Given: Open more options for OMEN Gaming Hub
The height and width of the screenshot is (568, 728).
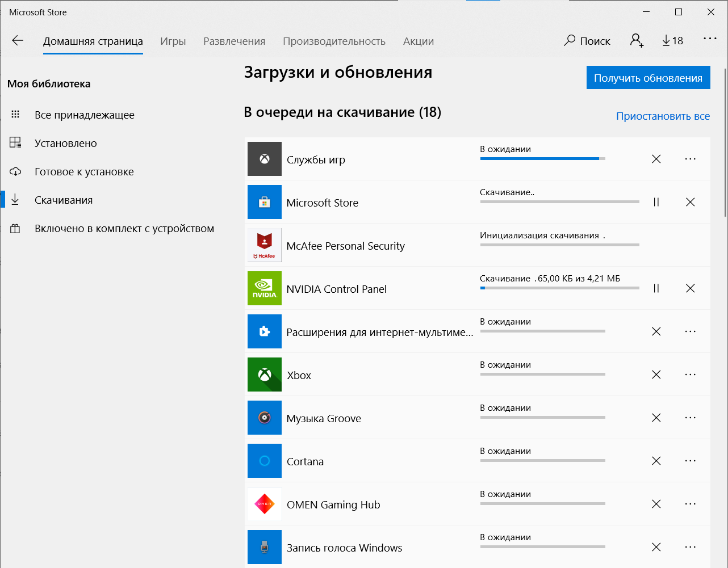Looking at the screenshot, I should click(x=691, y=504).
